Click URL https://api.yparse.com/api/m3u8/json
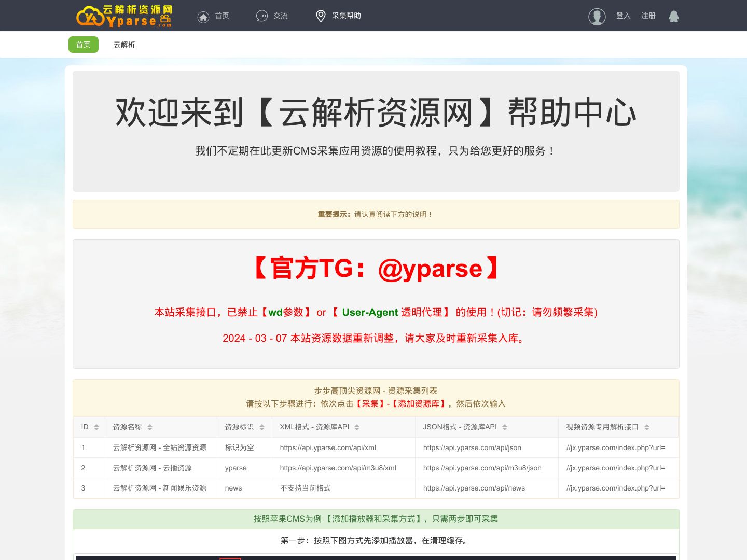Viewport: 747px width, 560px height. click(482, 468)
